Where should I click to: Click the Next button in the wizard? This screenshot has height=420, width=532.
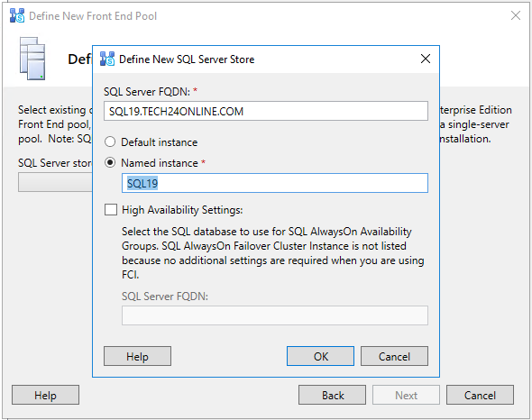(x=406, y=395)
